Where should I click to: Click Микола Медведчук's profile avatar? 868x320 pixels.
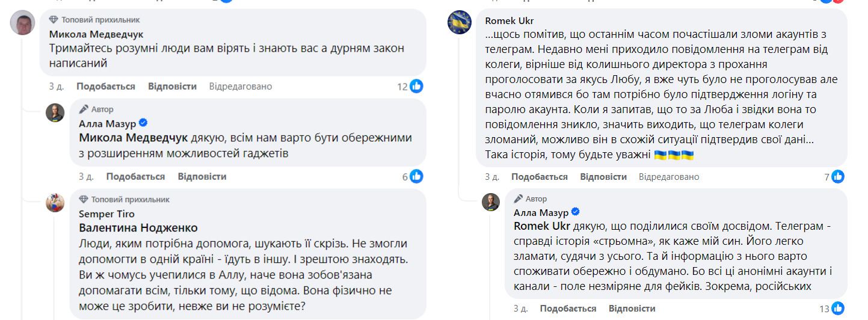click(22, 24)
